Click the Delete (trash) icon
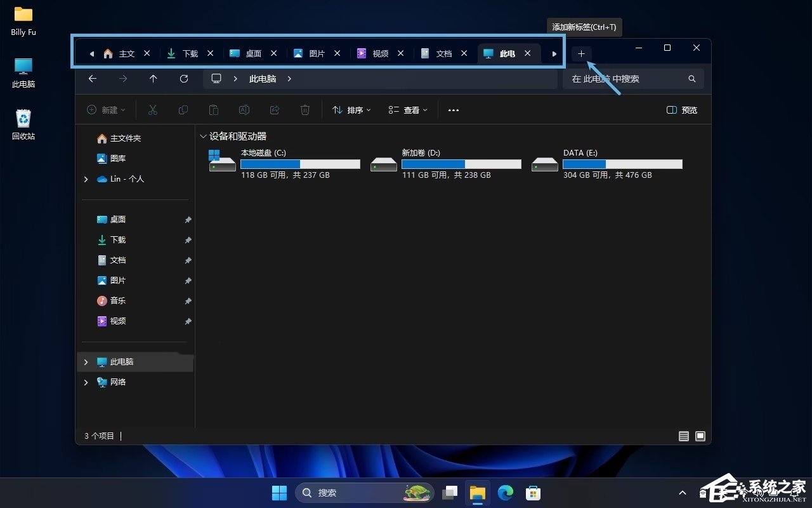Screen dimensions: 812x508 pyautogui.click(x=305, y=110)
